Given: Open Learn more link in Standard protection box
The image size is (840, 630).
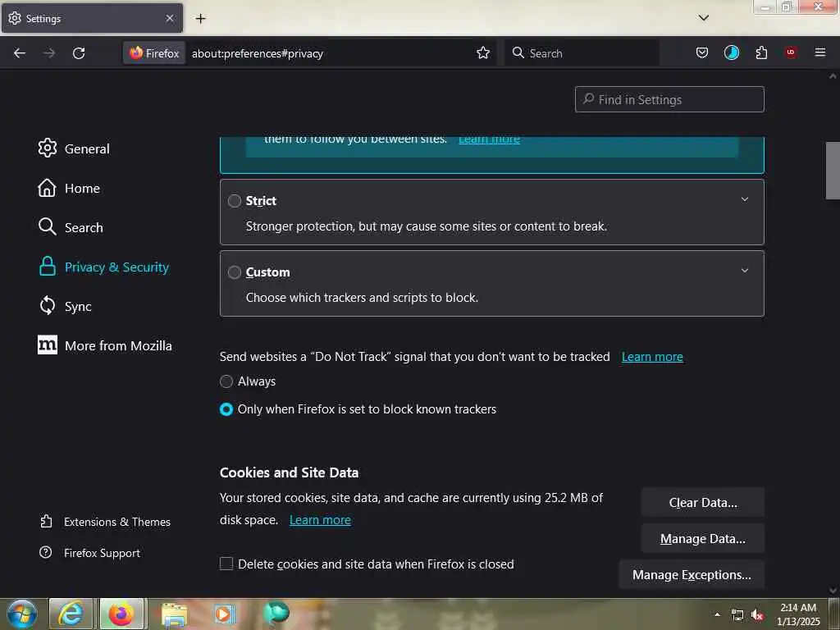Looking at the screenshot, I should (x=489, y=140).
